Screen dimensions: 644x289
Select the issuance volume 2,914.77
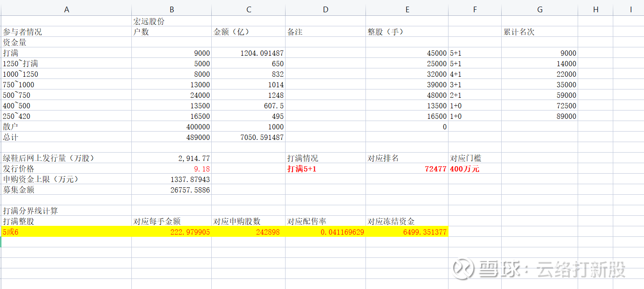(x=171, y=158)
